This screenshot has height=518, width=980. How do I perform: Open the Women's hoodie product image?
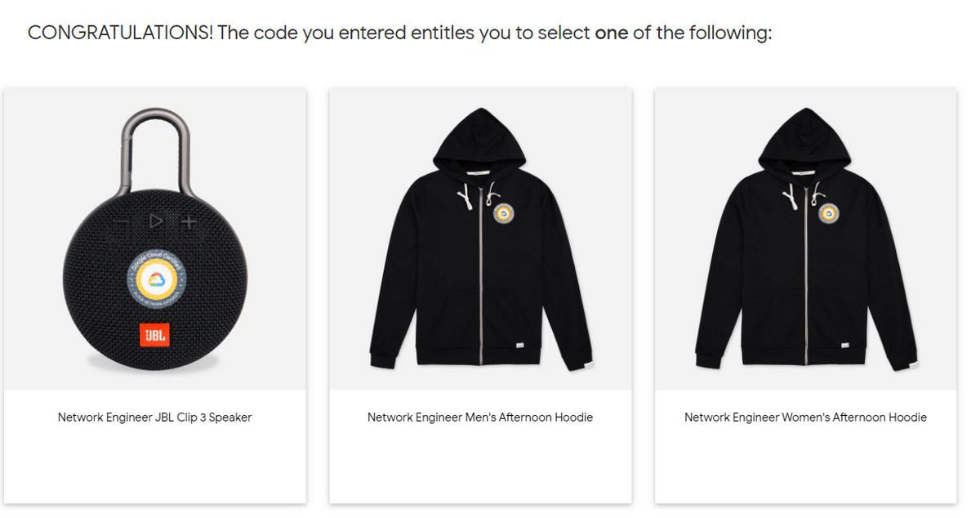coord(805,239)
